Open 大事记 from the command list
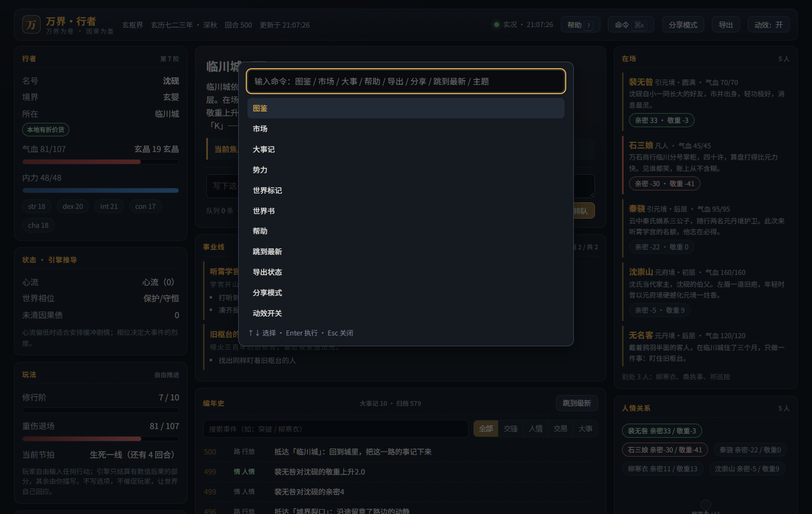 406,149
